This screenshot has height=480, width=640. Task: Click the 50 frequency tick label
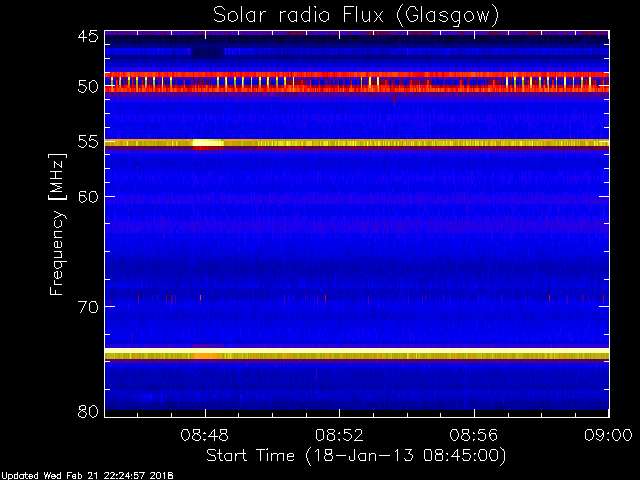tap(88, 87)
